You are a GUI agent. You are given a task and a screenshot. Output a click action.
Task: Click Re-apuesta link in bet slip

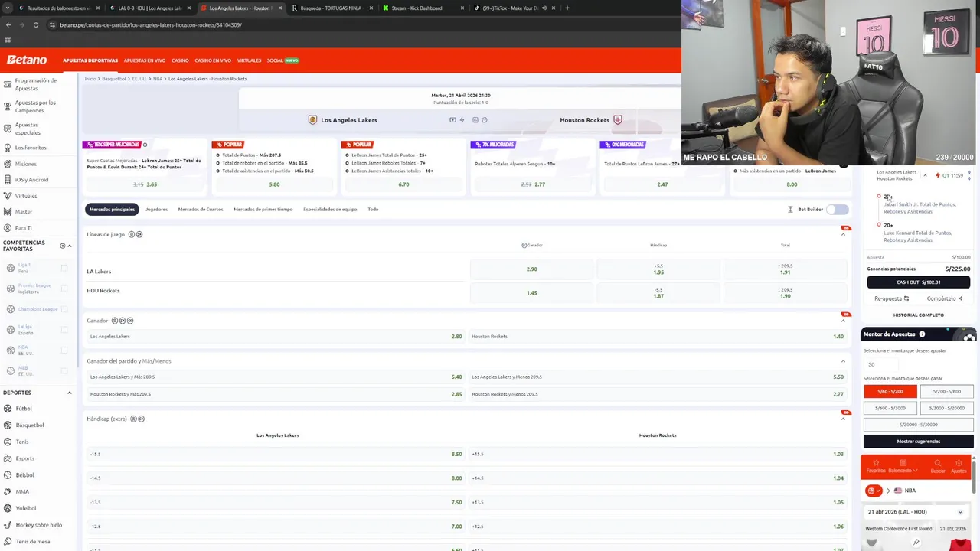pos(892,298)
